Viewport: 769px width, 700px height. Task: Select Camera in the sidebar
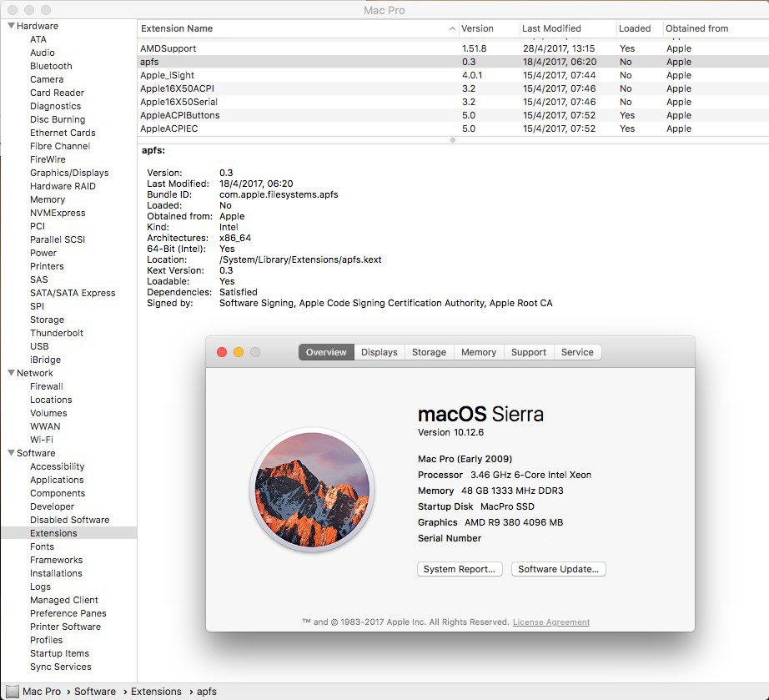[47, 79]
